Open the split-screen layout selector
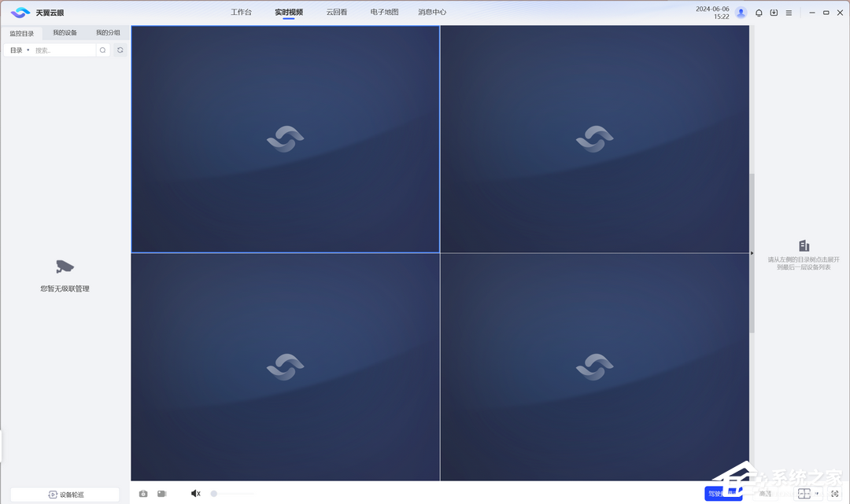Viewport: 850px width, 504px height. [807, 493]
